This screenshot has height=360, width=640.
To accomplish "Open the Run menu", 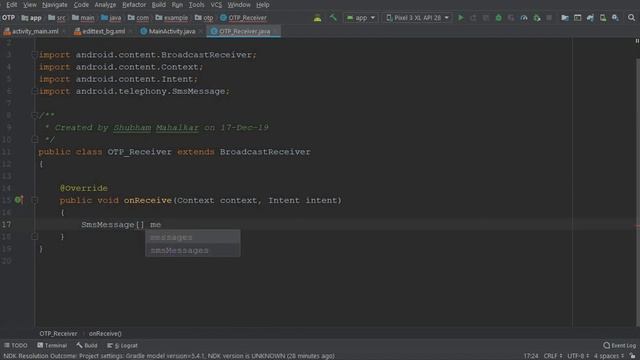I will (x=177, y=5).
